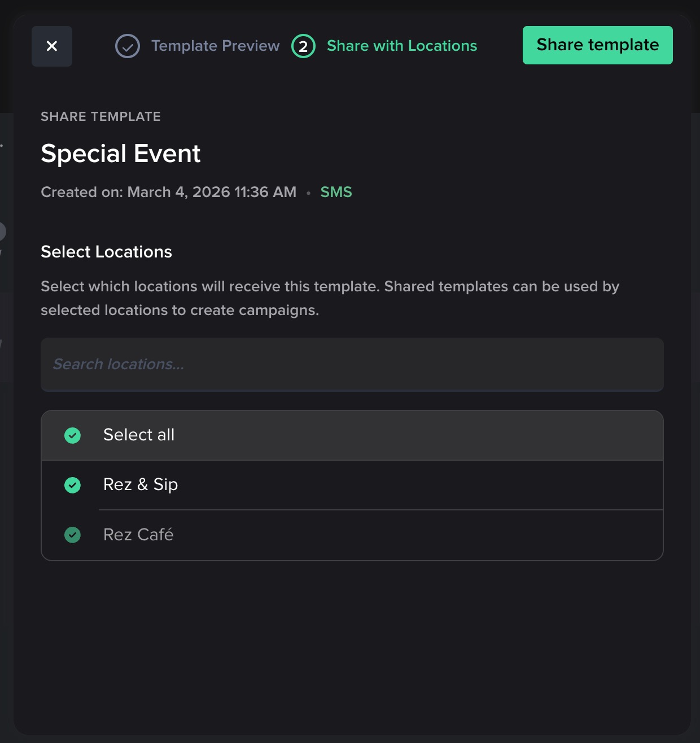
Task: Click the dot separator before SMS
Action: point(308,193)
